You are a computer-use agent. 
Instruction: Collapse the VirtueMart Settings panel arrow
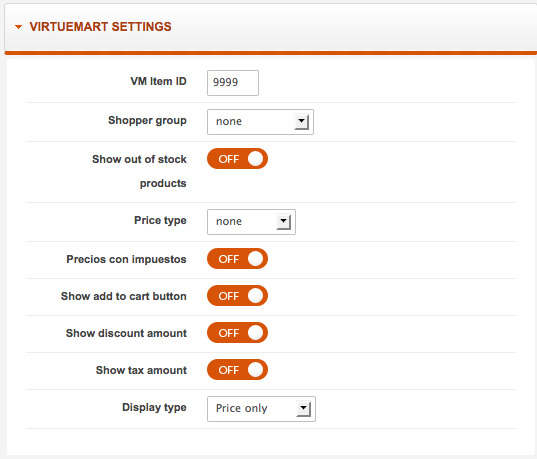pos(18,27)
